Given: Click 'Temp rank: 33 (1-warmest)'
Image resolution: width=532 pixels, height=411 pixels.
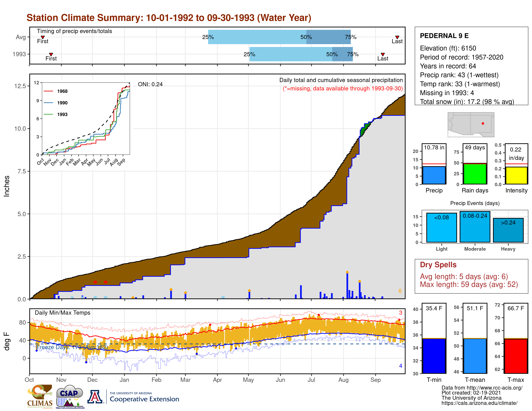Looking at the screenshot, I should [x=460, y=84].
